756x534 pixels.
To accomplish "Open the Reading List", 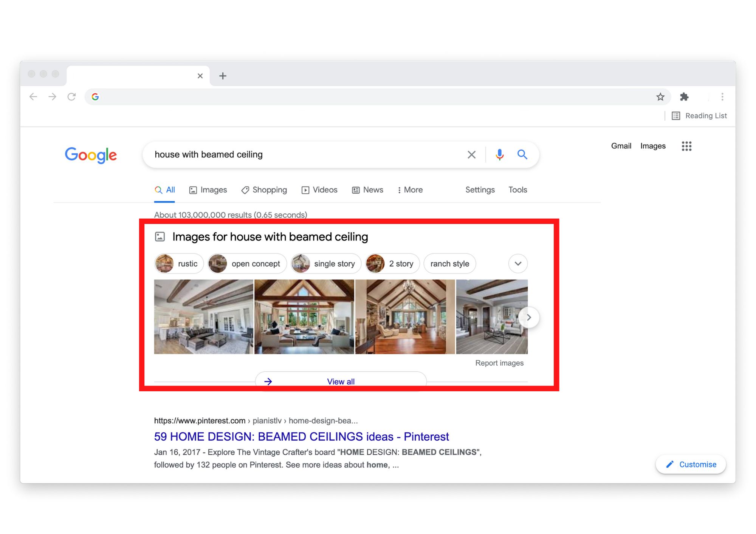I will pyautogui.click(x=699, y=116).
